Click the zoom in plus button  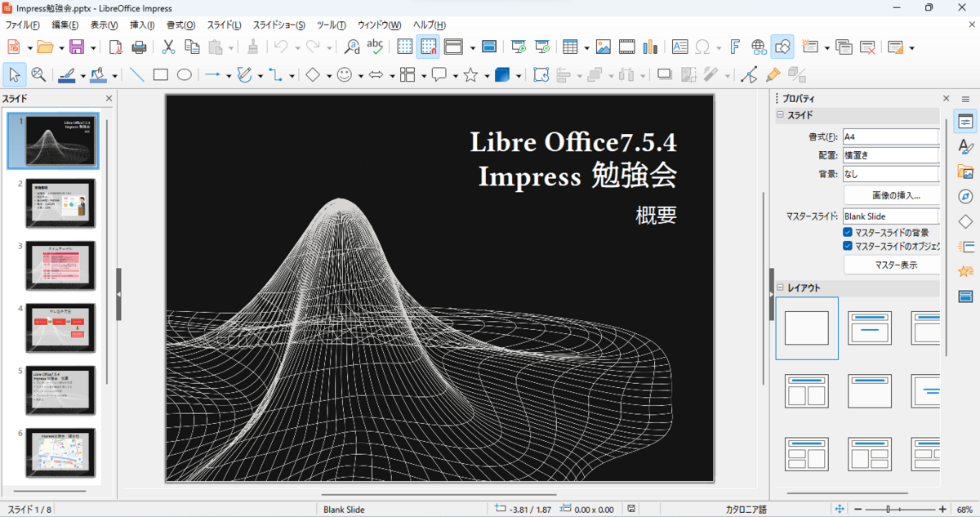(942, 509)
